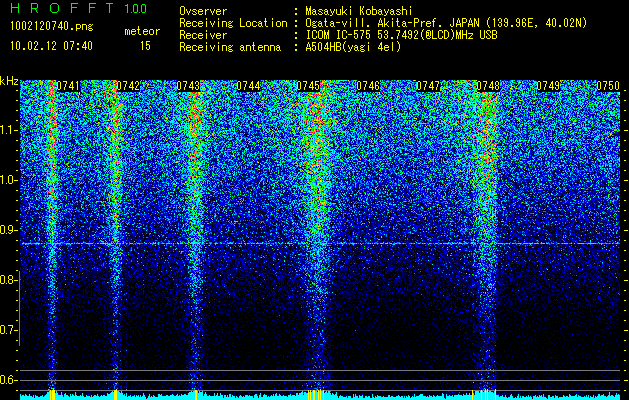Select the Ogata-vill. Akita-Pref. JAPAN location text
629x400 pixels.
446,23
